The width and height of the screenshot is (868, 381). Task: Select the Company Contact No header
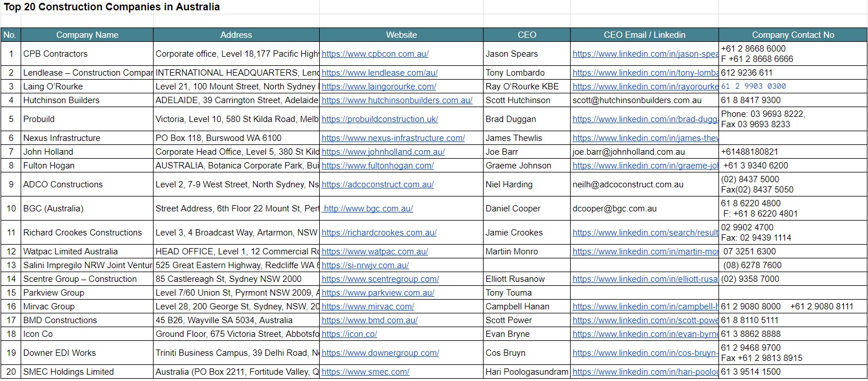(793, 35)
